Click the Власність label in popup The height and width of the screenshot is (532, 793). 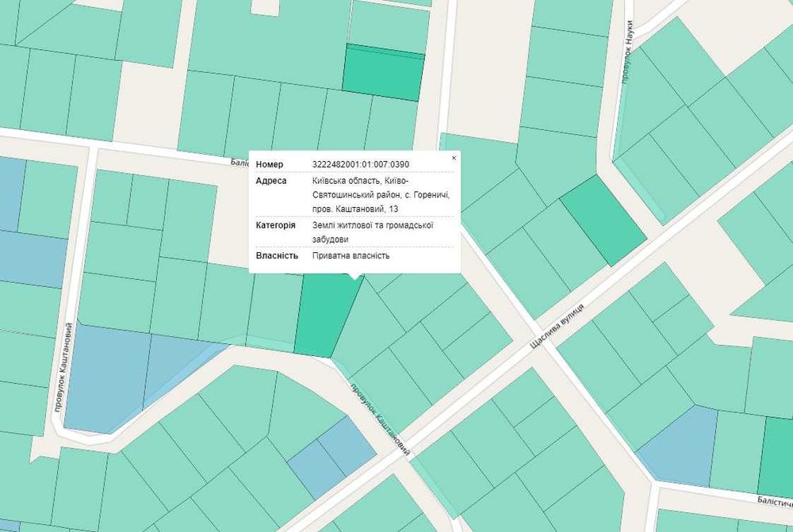[277, 256]
